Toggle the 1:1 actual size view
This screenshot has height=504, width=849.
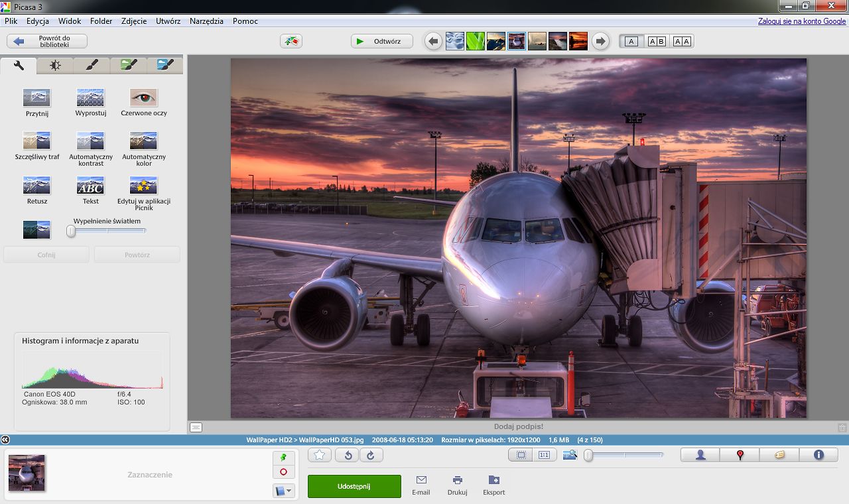pyautogui.click(x=544, y=455)
